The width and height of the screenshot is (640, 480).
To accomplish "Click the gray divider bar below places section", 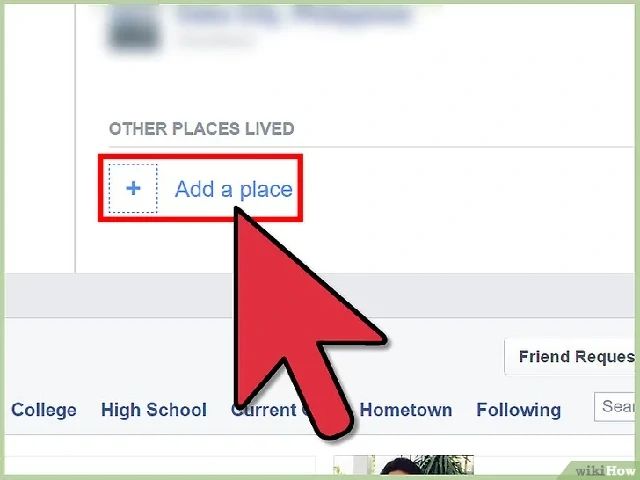I will (x=320, y=295).
